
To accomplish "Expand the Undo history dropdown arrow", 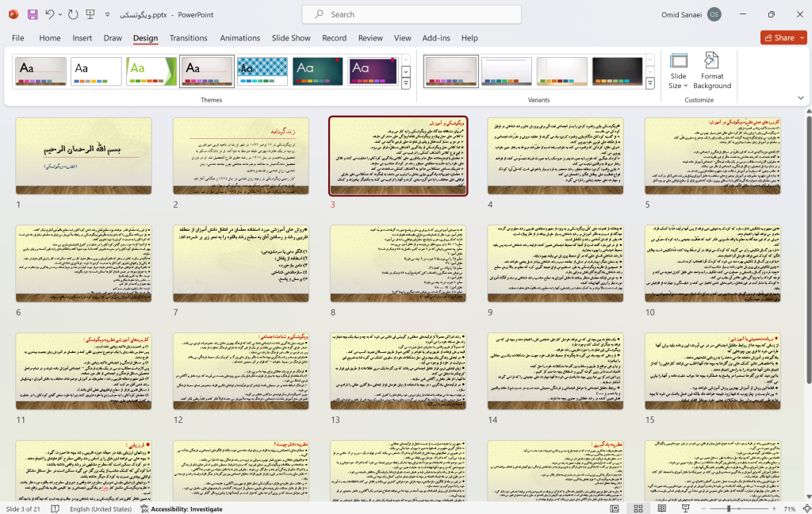I will tap(60, 14).
